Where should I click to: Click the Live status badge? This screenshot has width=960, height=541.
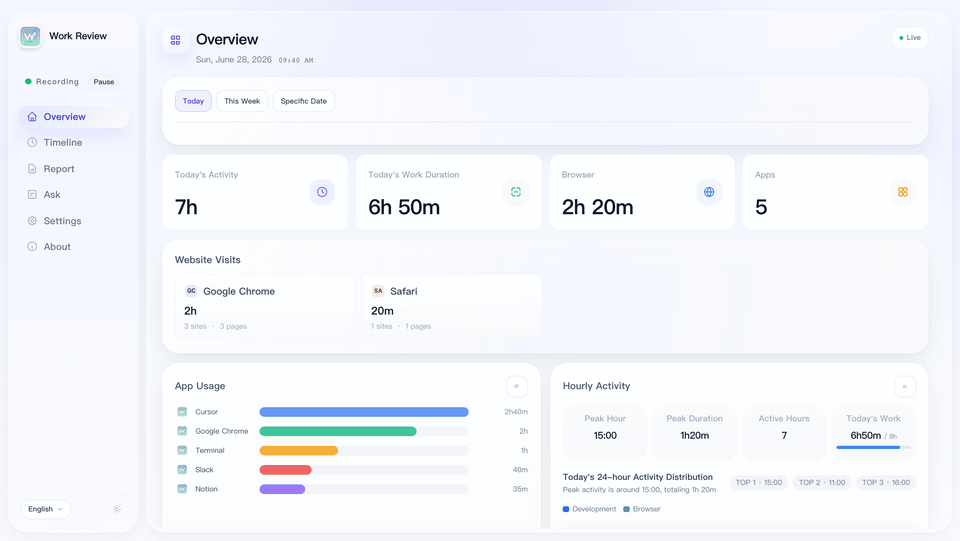tap(910, 37)
